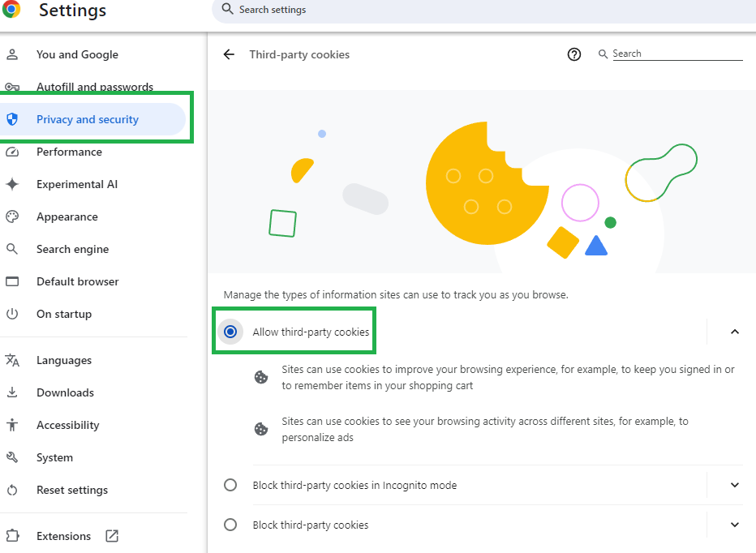Click the Downloads arrow icon
The height and width of the screenshot is (553, 756).
[12, 392]
